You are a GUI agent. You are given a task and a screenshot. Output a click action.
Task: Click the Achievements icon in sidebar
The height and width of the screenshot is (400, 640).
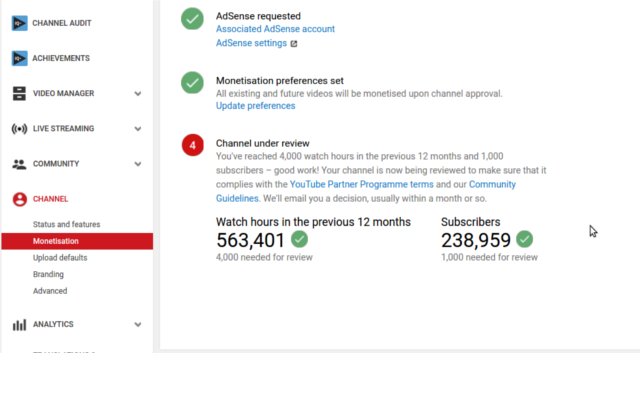tap(19, 58)
